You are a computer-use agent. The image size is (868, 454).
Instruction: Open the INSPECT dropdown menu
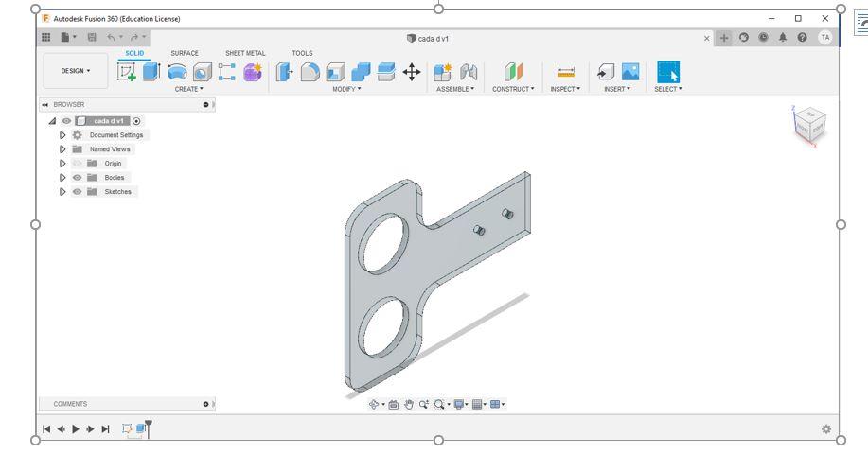pyautogui.click(x=565, y=89)
